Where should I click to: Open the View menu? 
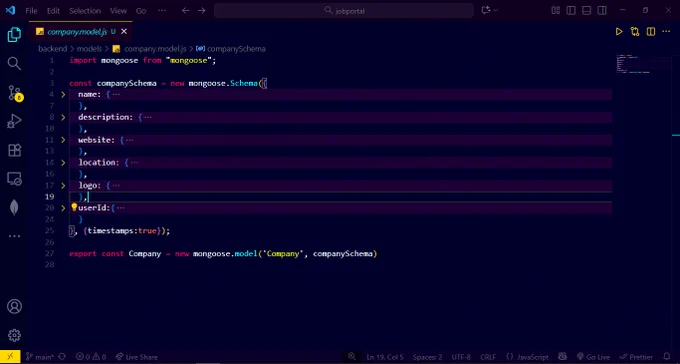pyautogui.click(x=118, y=11)
